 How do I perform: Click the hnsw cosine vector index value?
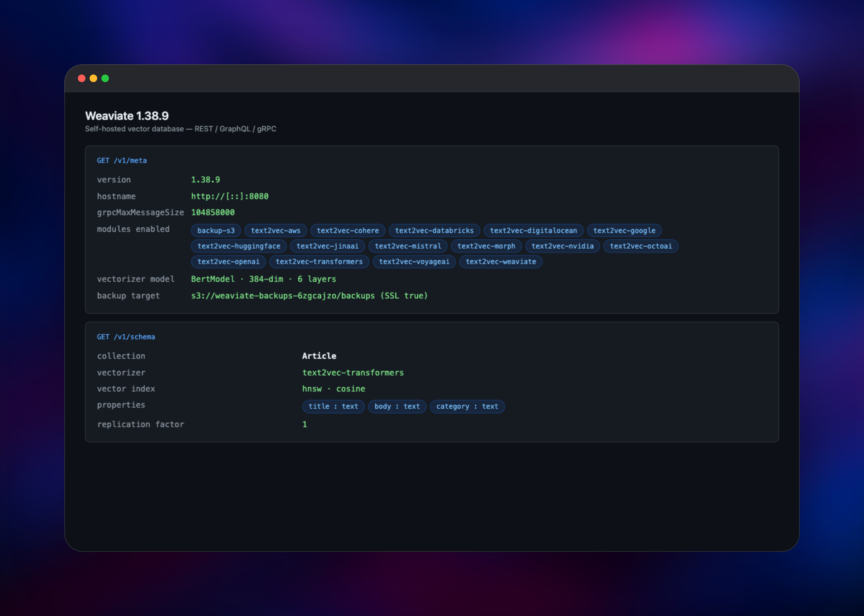(x=334, y=389)
